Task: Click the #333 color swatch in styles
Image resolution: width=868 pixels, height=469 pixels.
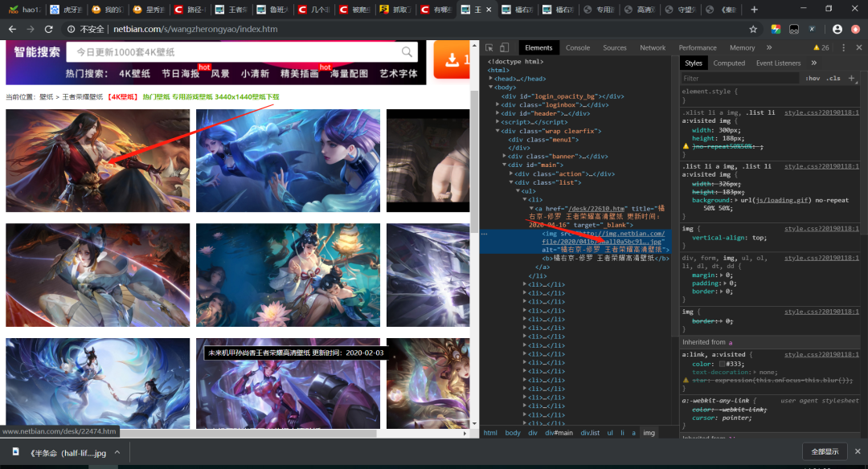Action: pyautogui.click(x=722, y=364)
